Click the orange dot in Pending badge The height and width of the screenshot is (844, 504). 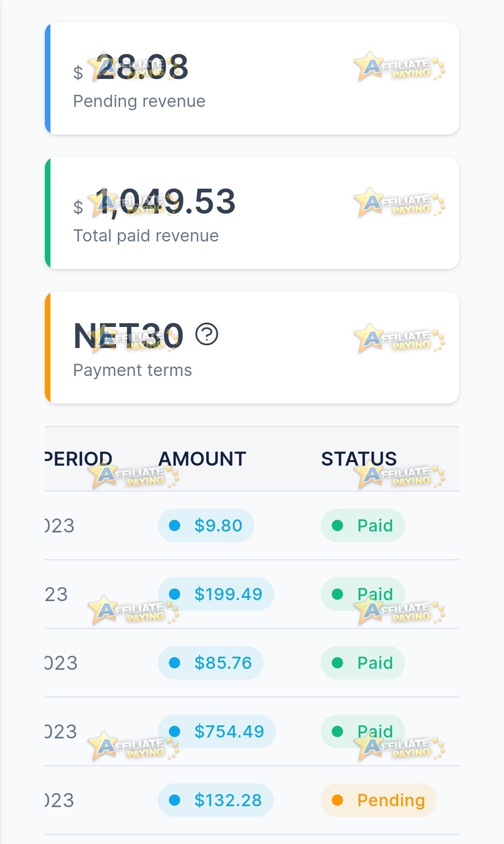pyautogui.click(x=337, y=800)
